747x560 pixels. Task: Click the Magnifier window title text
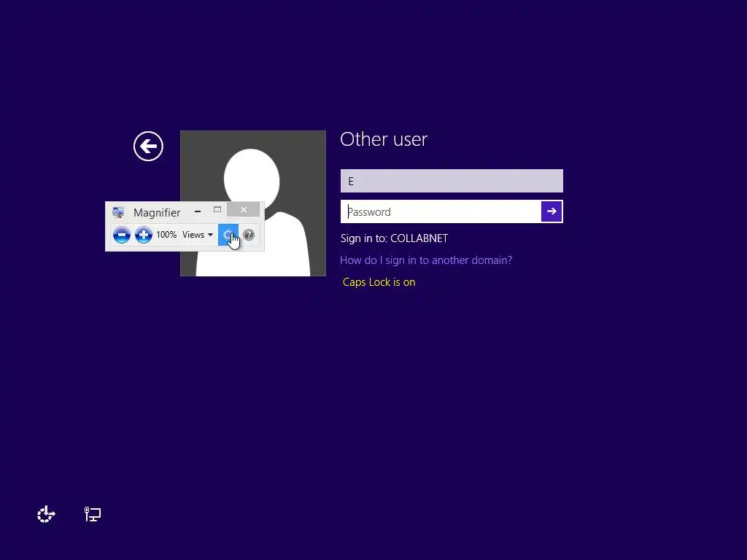[x=157, y=212]
